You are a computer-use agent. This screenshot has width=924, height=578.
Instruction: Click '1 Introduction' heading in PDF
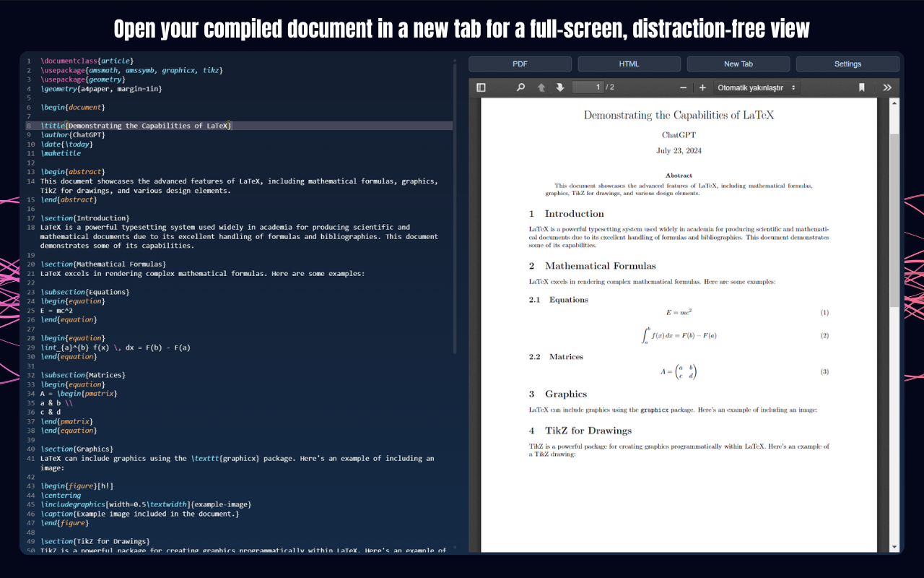point(567,214)
